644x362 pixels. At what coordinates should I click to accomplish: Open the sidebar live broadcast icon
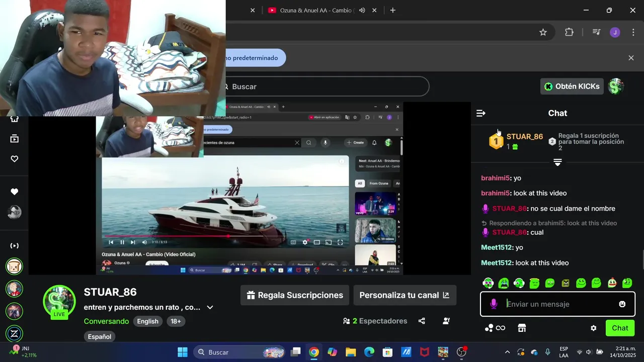click(x=15, y=246)
